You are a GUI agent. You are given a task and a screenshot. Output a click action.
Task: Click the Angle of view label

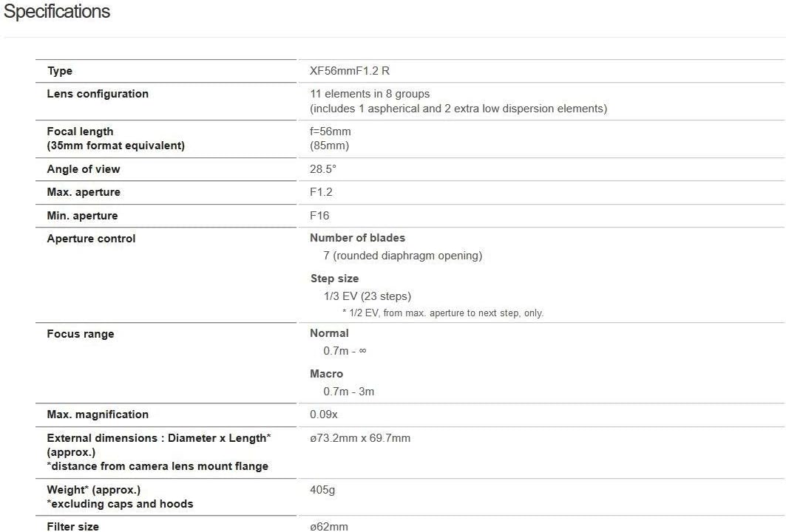click(84, 169)
